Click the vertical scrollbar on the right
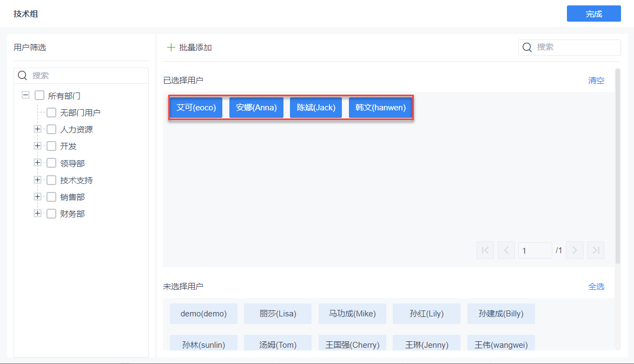The width and height of the screenshot is (634, 364). [x=617, y=166]
